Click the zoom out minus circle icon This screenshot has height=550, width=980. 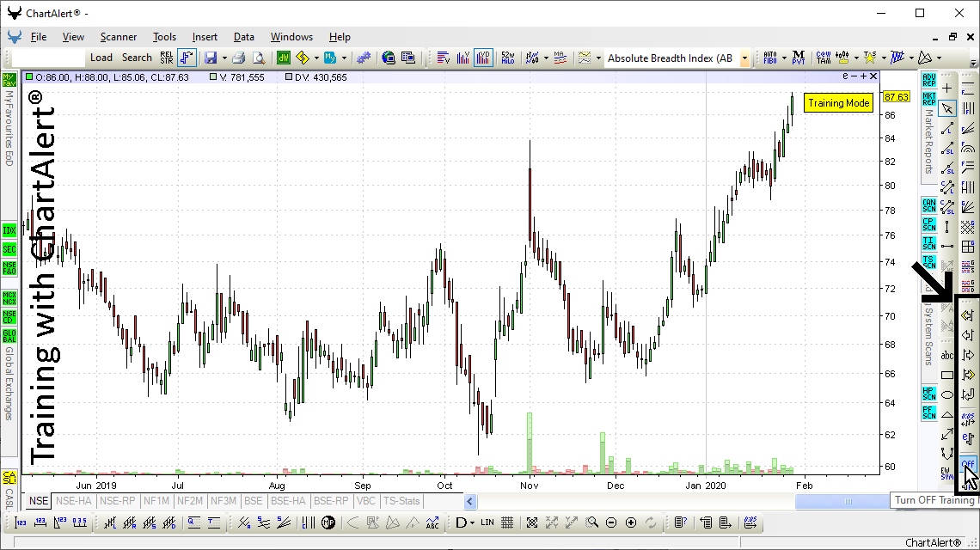(x=611, y=522)
